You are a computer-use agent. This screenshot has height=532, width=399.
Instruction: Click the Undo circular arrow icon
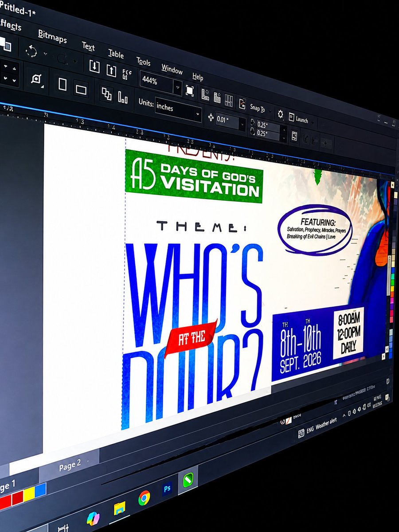pos(31,51)
